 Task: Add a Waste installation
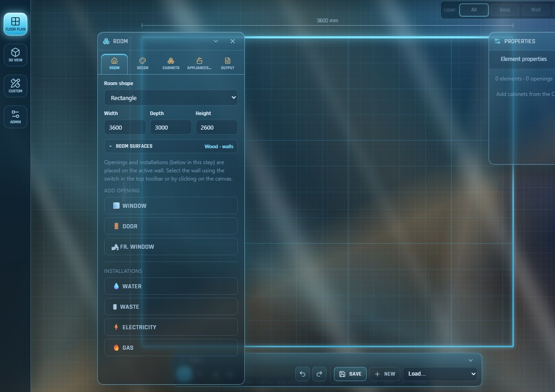coord(171,307)
